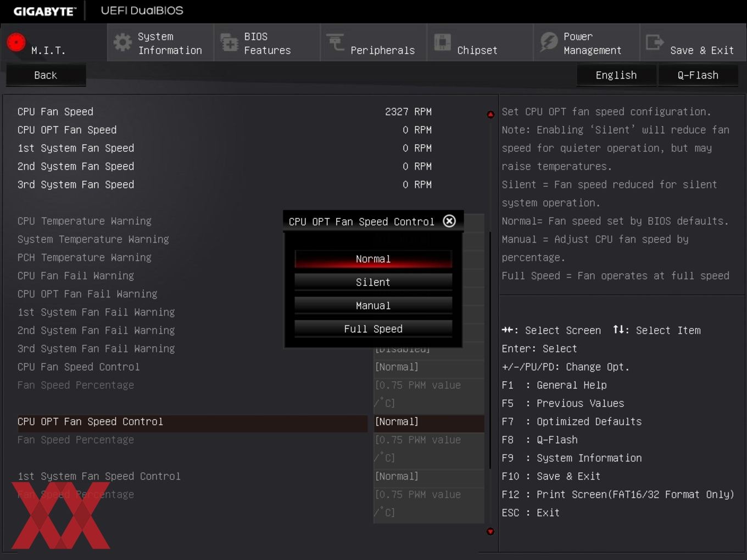Screen dimensions: 747x560
Task: Click the F5 Previous Values help entry
Action: pyautogui.click(x=562, y=403)
